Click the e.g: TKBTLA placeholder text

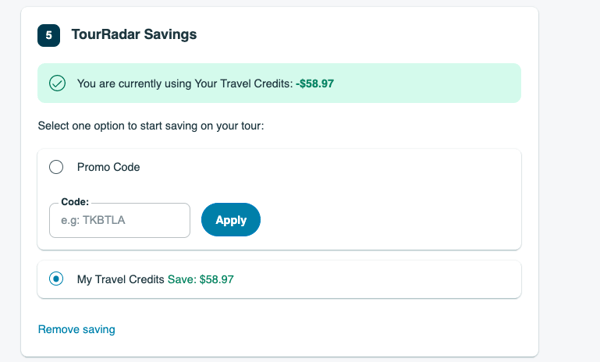(x=93, y=220)
